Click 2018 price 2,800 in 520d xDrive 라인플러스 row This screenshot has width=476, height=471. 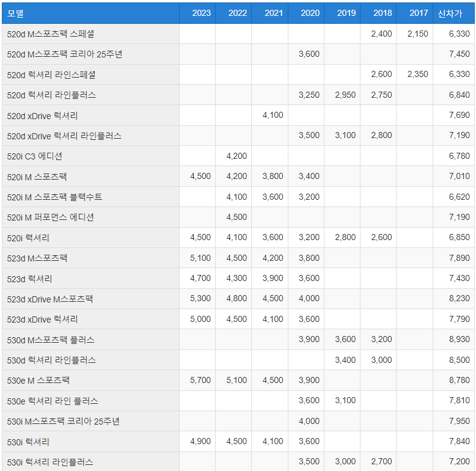[x=381, y=136]
